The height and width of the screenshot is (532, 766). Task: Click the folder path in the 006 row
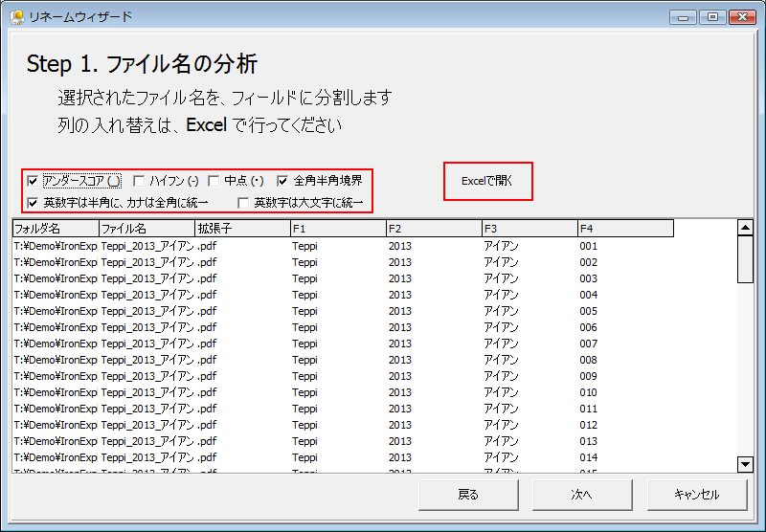pyautogui.click(x=56, y=327)
